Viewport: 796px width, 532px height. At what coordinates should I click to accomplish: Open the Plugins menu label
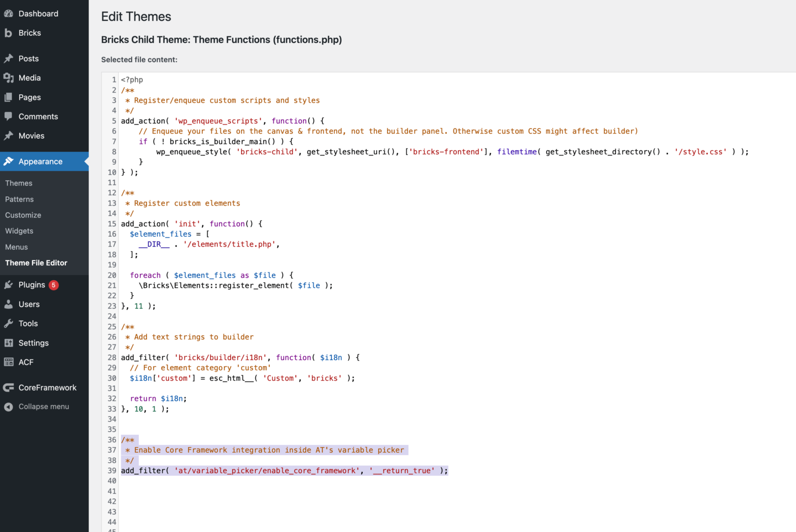tap(32, 285)
